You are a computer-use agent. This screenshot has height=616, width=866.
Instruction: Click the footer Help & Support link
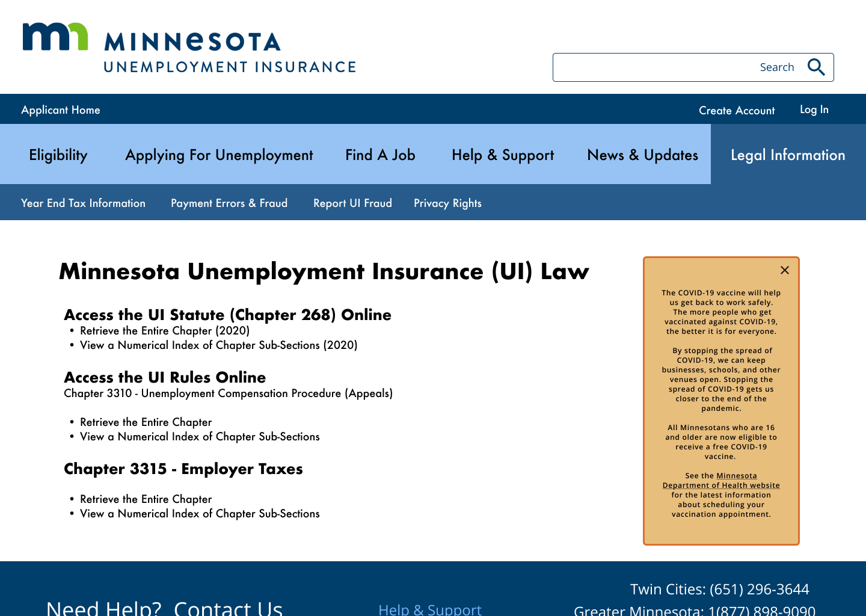(x=430, y=609)
